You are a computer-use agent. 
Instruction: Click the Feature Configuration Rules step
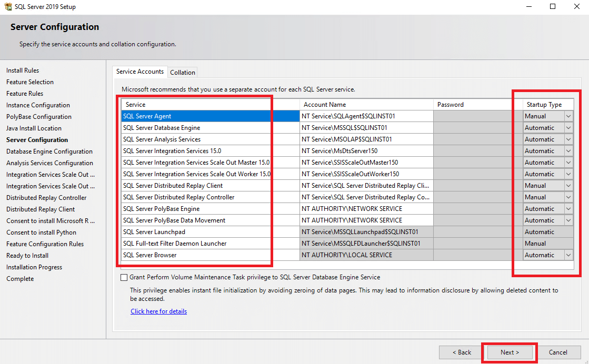[x=45, y=244]
